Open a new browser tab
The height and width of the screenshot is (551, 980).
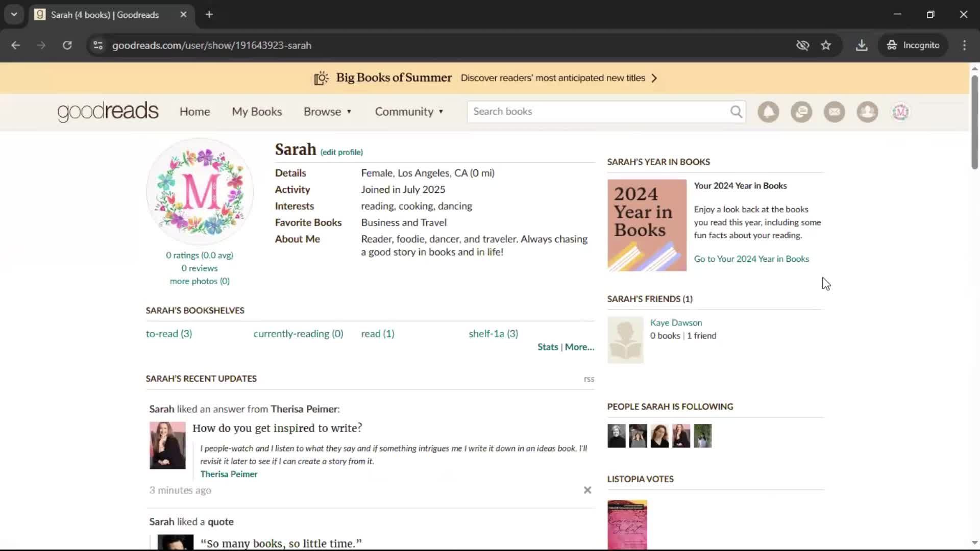coord(209,14)
